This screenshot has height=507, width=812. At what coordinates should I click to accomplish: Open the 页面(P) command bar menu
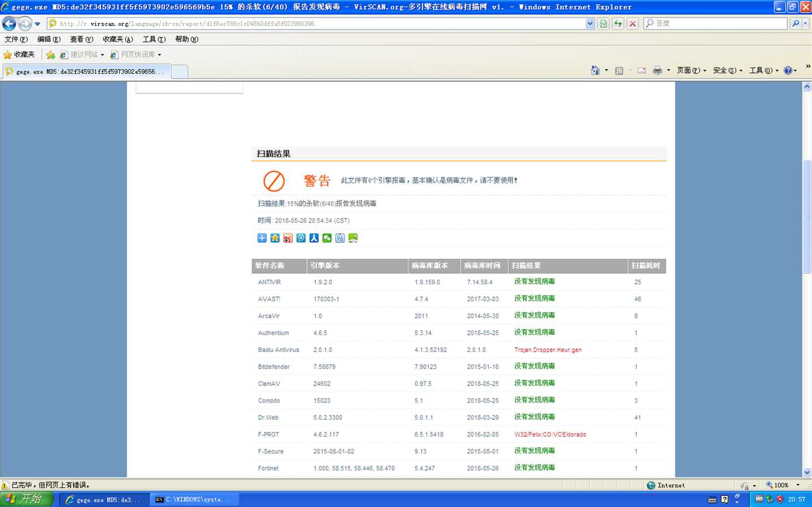[691, 71]
